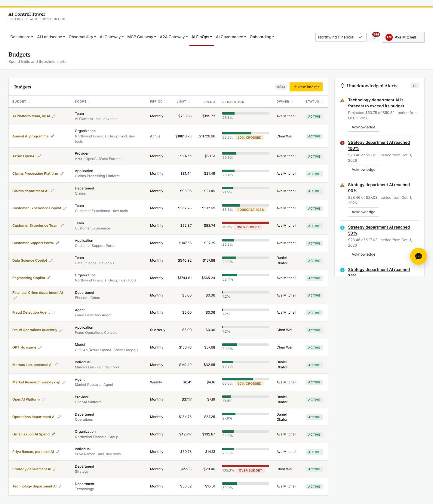The image size is (433, 504).
Task: Click pencil beside Market Research weekly cap
Action: coord(64,382)
